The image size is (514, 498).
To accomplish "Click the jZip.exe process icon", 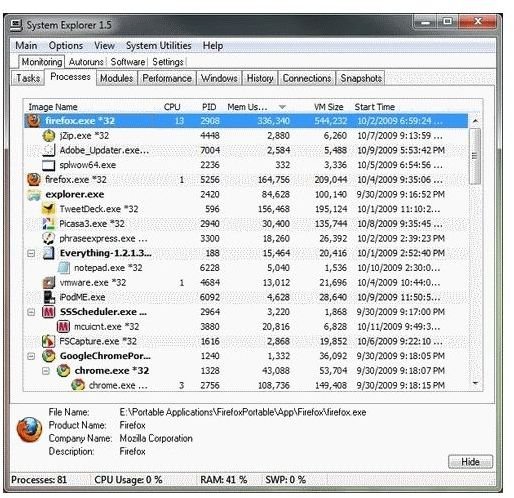I will [x=49, y=136].
